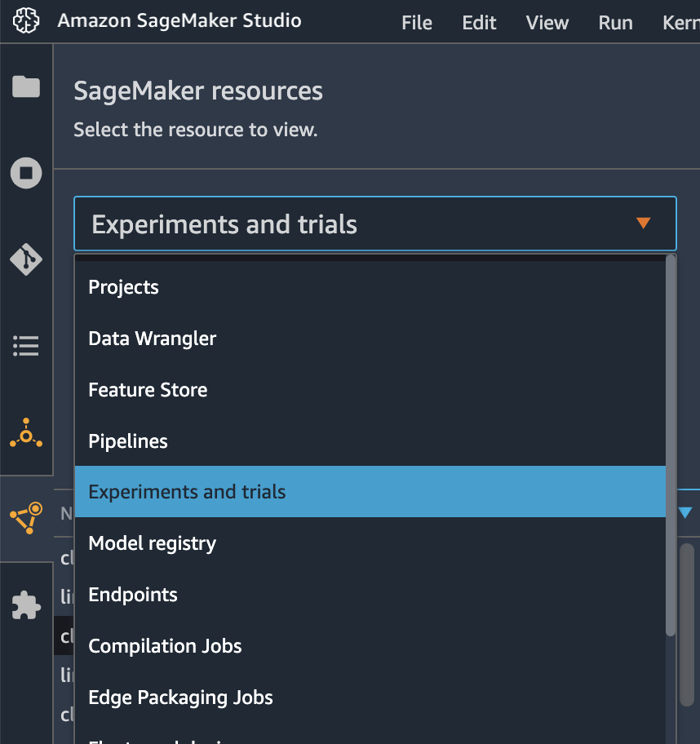
Task: Click the SageMaker Studio brain logo
Action: pos(26,21)
